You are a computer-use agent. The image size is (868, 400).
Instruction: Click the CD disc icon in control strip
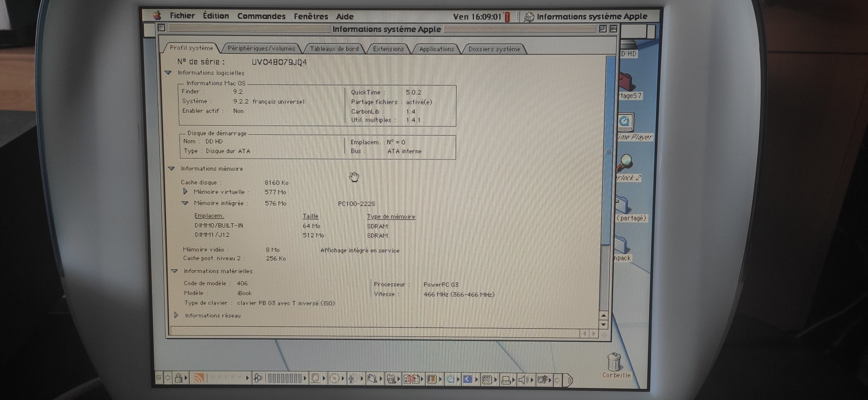(334, 379)
